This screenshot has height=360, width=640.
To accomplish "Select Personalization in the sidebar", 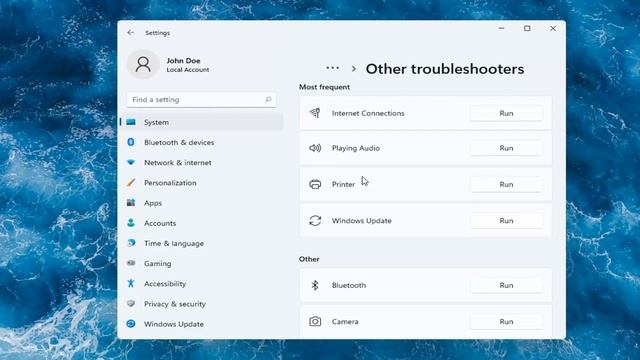I will [201, 182].
